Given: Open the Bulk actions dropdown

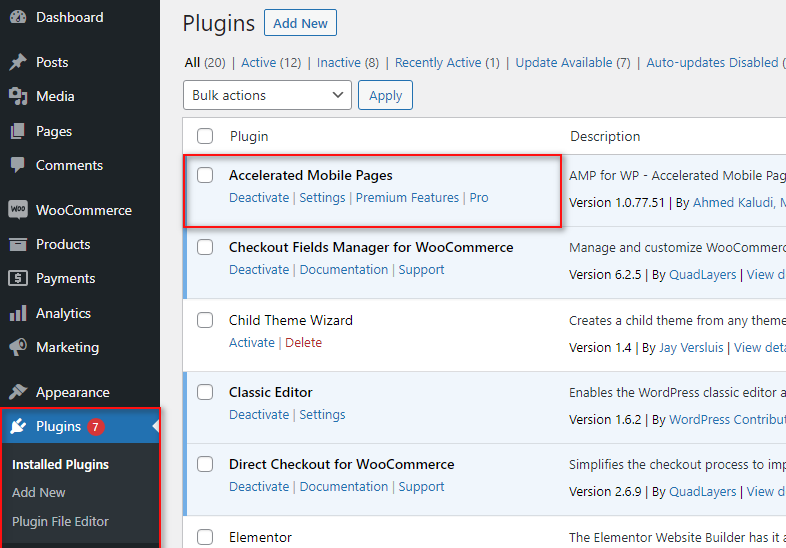Looking at the screenshot, I should tap(267, 95).
